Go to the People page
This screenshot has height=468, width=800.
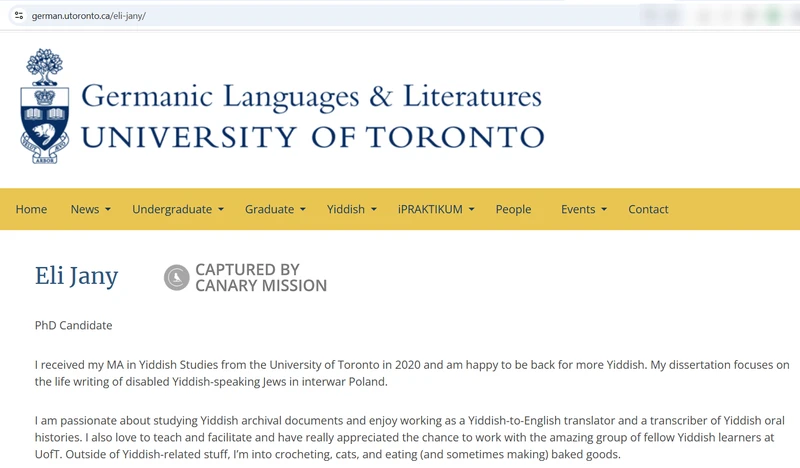click(513, 209)
